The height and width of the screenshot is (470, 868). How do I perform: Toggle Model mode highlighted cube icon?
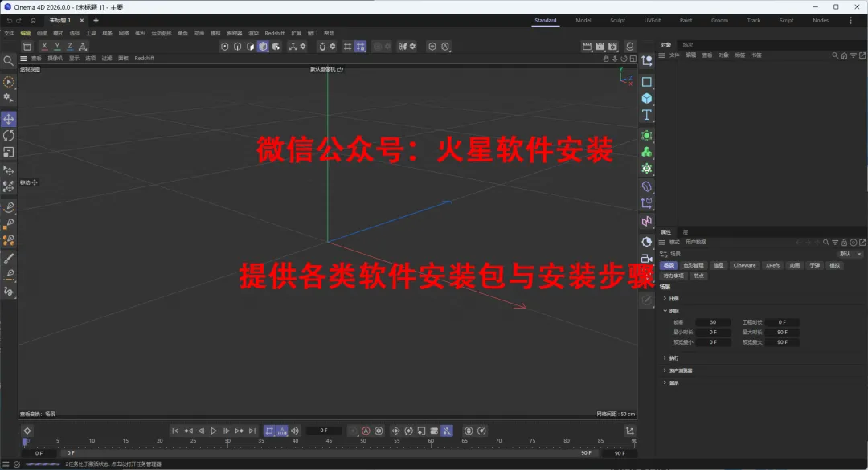[x=263, y=47]
